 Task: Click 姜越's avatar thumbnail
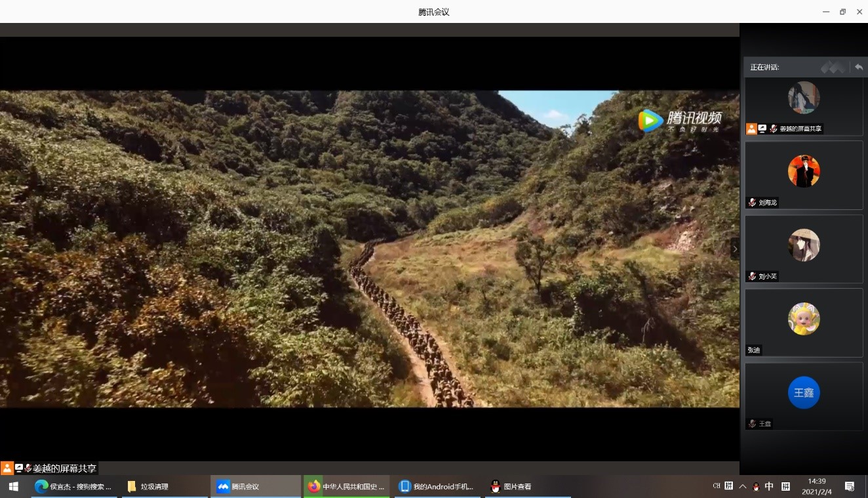tap(804, 98)
